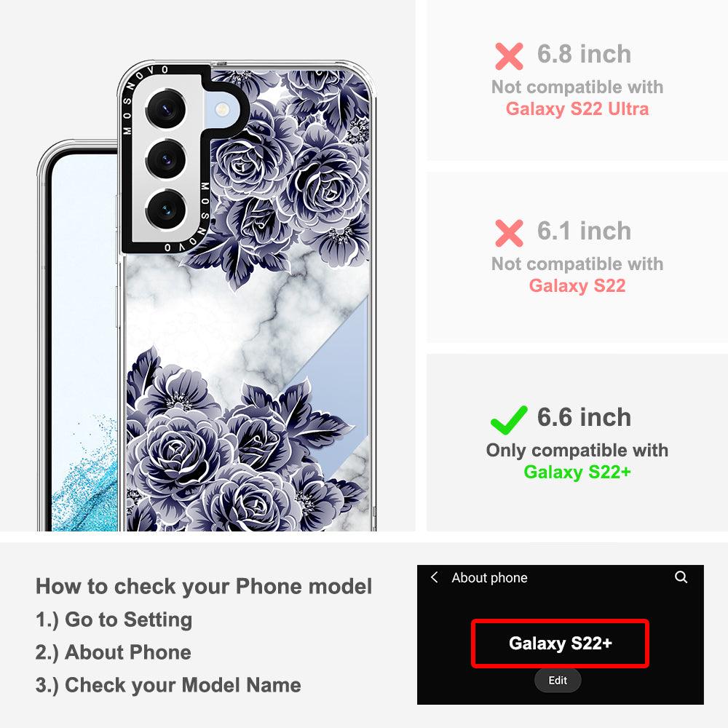The height and width of the screenshot is (728, 728).
Task: Click the How to check your Phone model heading
Action: tap(204, 586)
